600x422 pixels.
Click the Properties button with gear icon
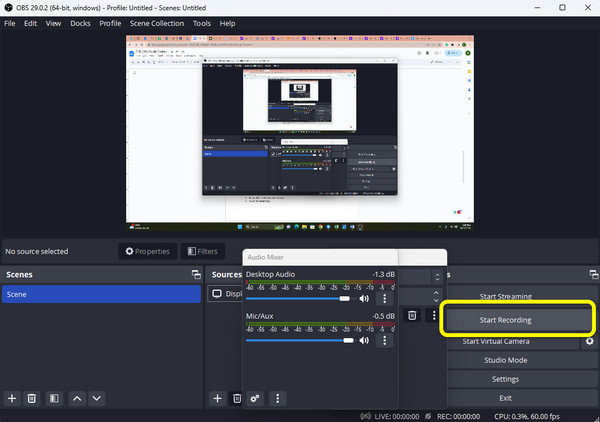[148, 251]
